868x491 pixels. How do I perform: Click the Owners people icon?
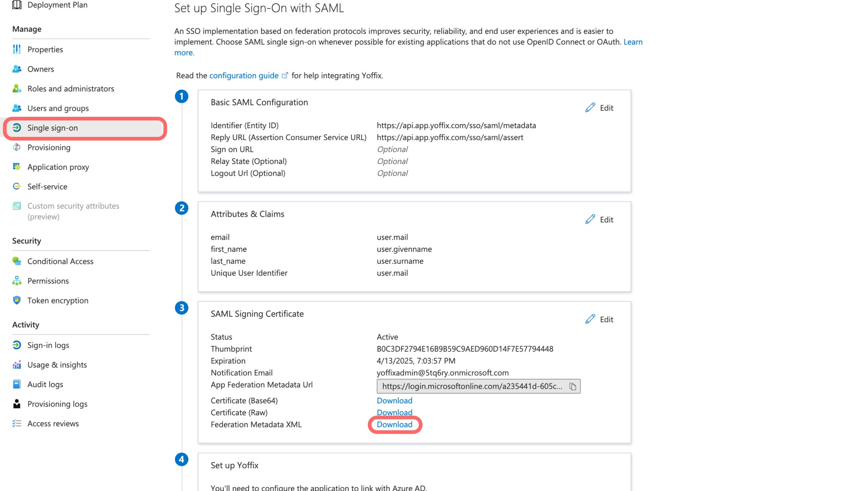(x=17, y=69)
